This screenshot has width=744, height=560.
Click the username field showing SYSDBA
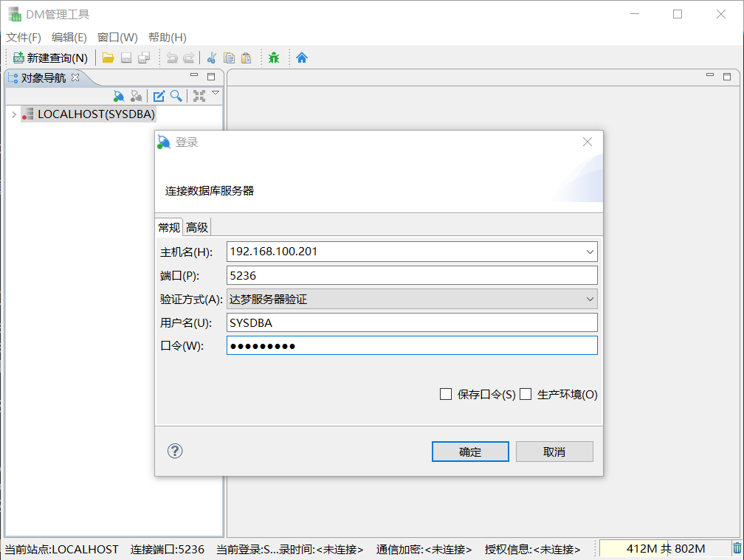click(x=412, y=323)
